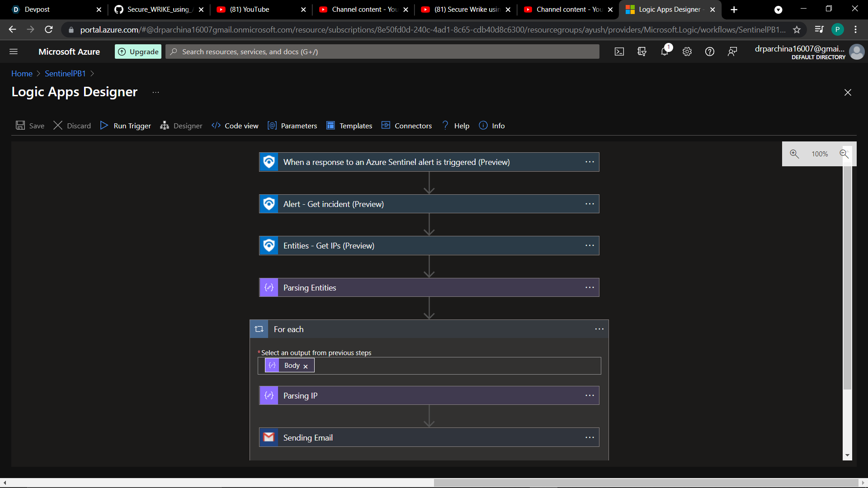Click the zoom in magnifier icon
Image resolution: width=868 pixels, height=488 pixels.
pyautogui.click(x=794, y=154)
